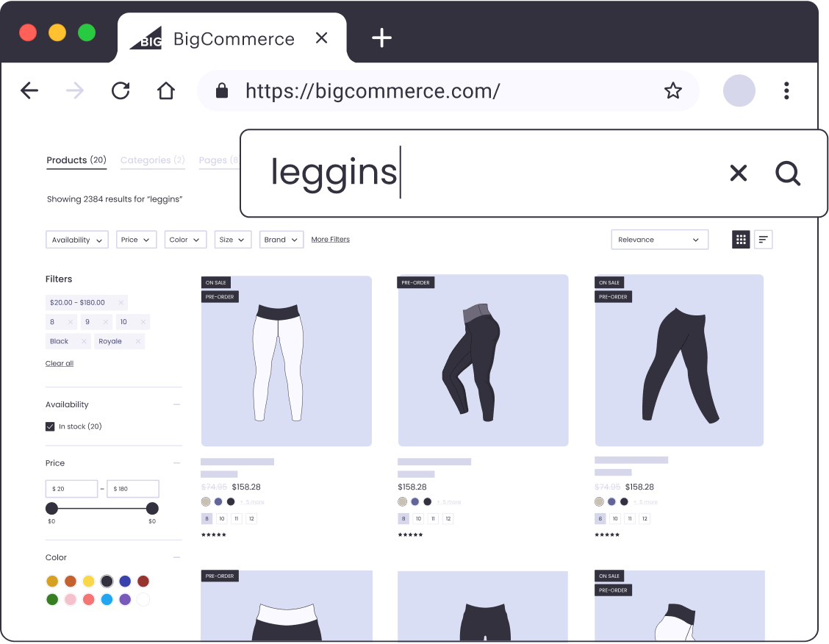Select the Products (20) tab
Image resolution: width=829 pixels, height=644 pixels.
(76, 160)
